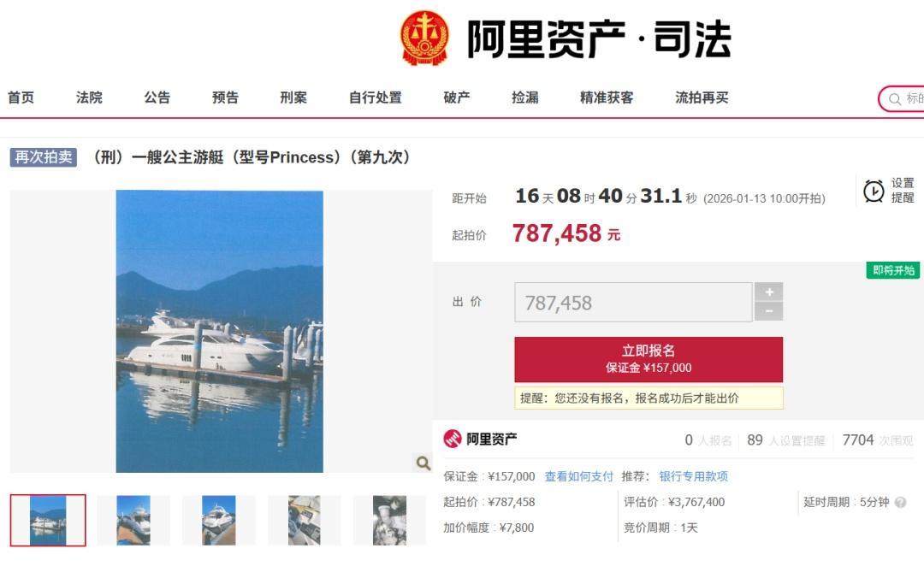This screenshot has height=578, width=924.
Task: Click the search icon in search box
Action: tap(895, 99)
